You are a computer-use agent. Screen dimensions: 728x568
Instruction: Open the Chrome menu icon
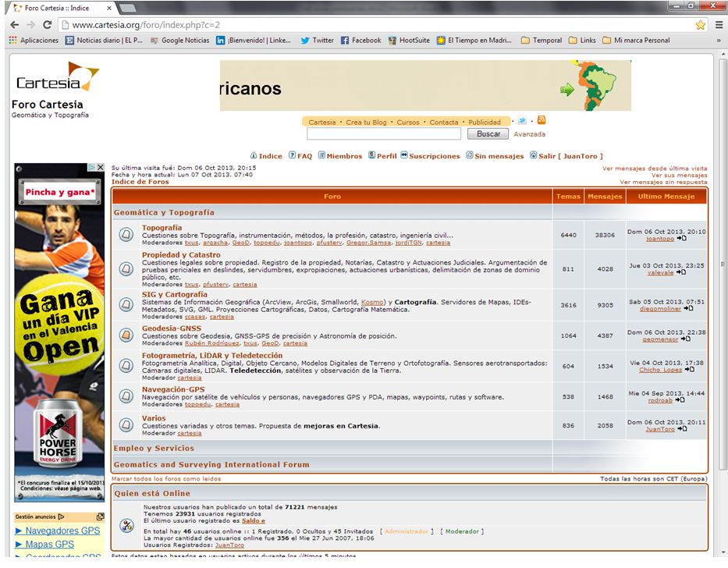point(718,25)
